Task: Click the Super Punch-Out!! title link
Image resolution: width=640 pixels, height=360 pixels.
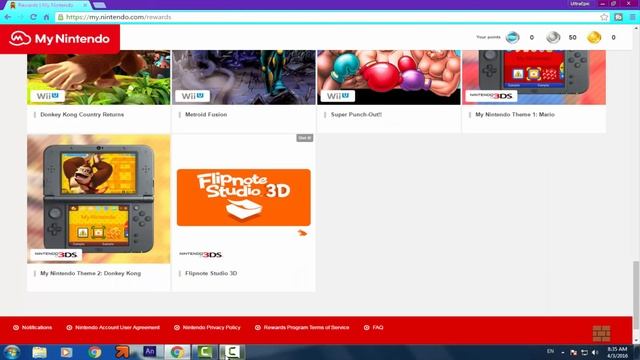Action: 356,115
